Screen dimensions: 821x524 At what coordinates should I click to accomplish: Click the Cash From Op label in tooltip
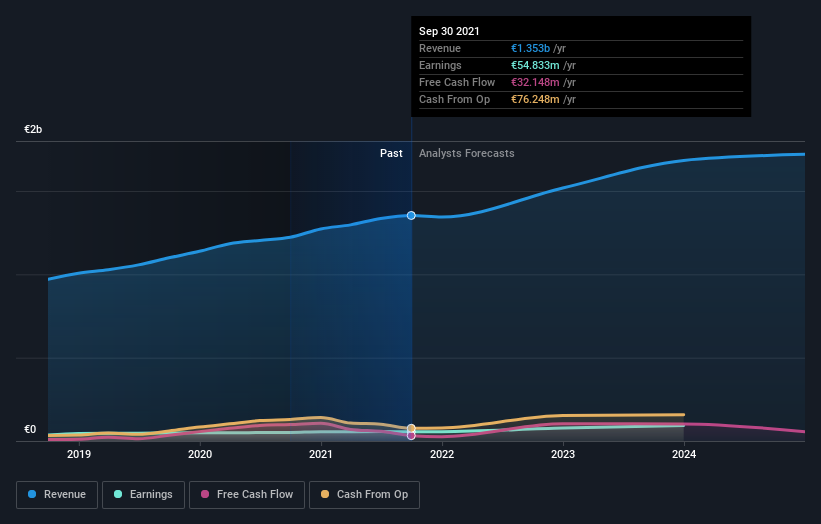point(454,99)
